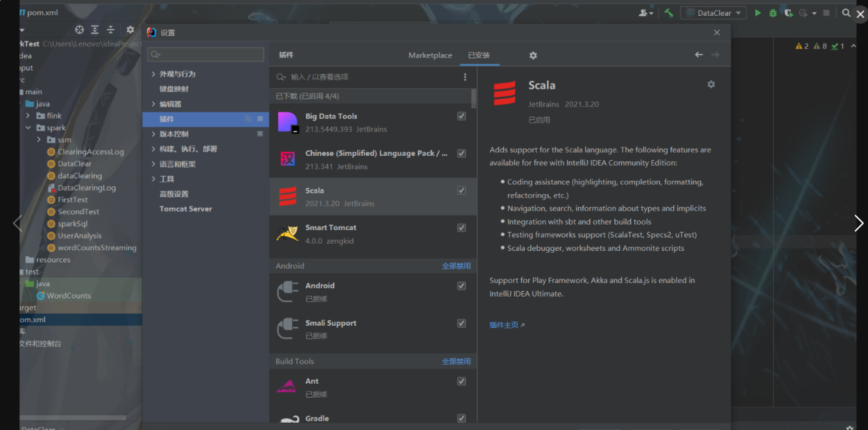Expand 工具 settings node

click(x=153, y=179)
